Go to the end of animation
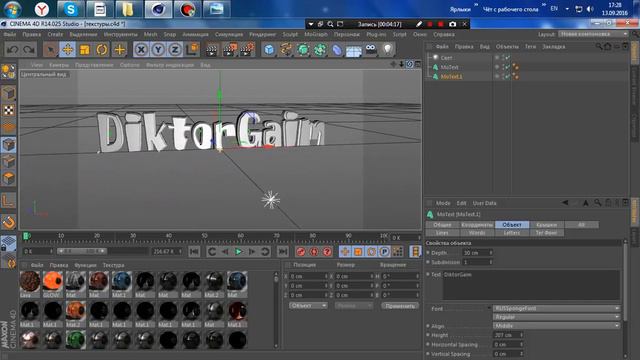The image size is (640, 360). tap(282, 251)
